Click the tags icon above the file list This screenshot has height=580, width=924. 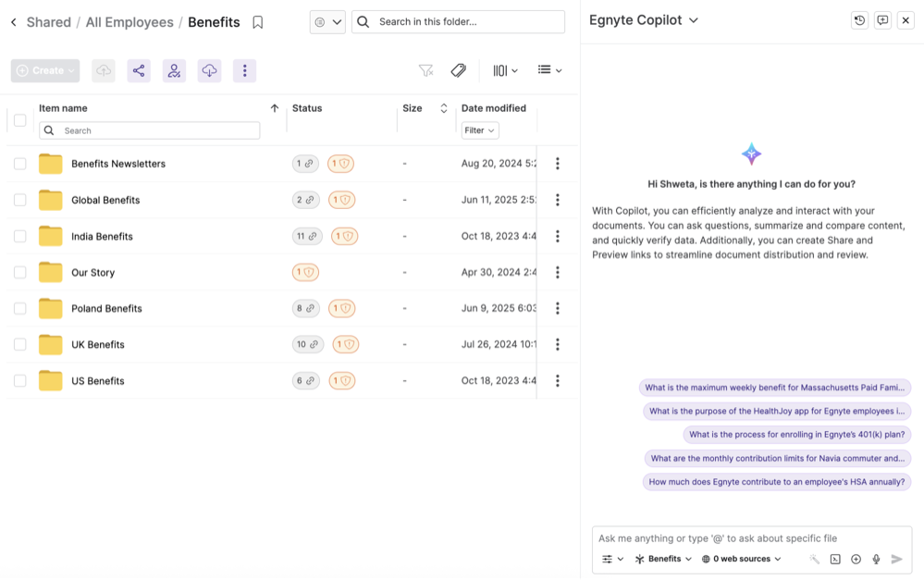click(458, 69)
